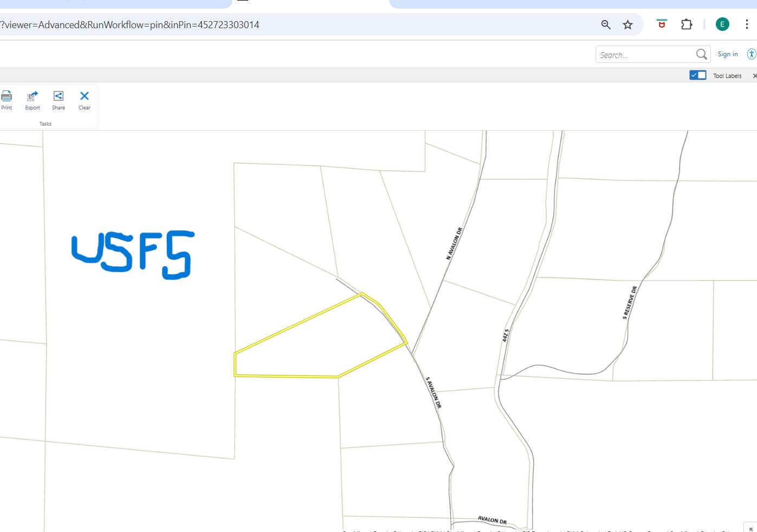757x532 pixels.
Task: Click the magnifier icon in Search box
Action: [701, 54]
